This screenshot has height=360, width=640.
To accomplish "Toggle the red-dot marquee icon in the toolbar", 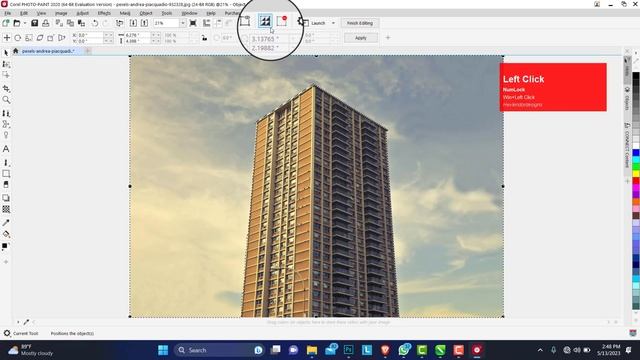I will (282, 21).
